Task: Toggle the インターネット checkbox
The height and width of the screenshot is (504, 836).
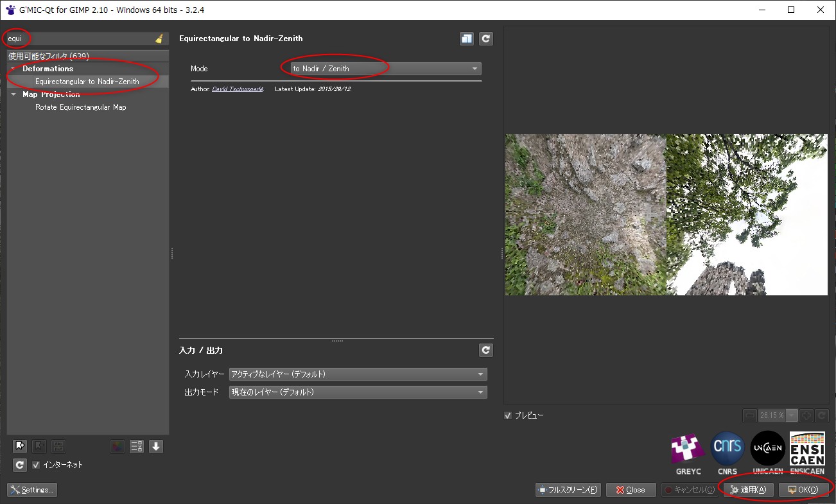Action: pyautogui.click(x=37, y=465)
